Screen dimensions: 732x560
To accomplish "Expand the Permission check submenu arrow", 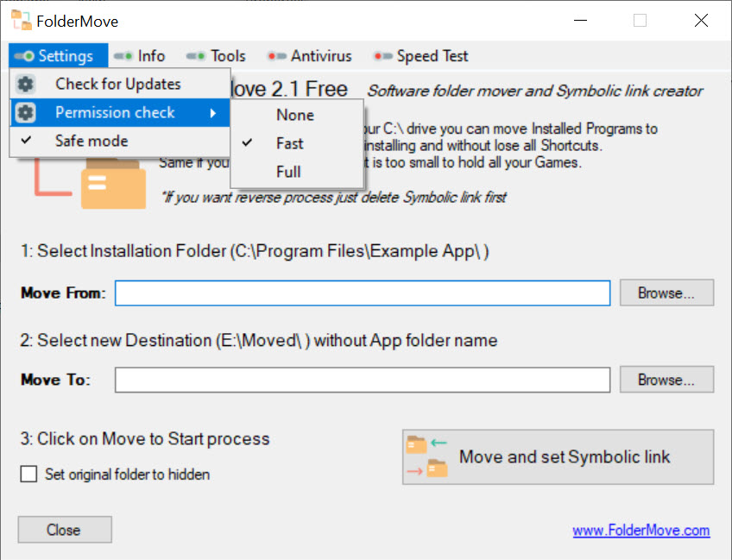I will pyautogui.click(x=213, y=113).
